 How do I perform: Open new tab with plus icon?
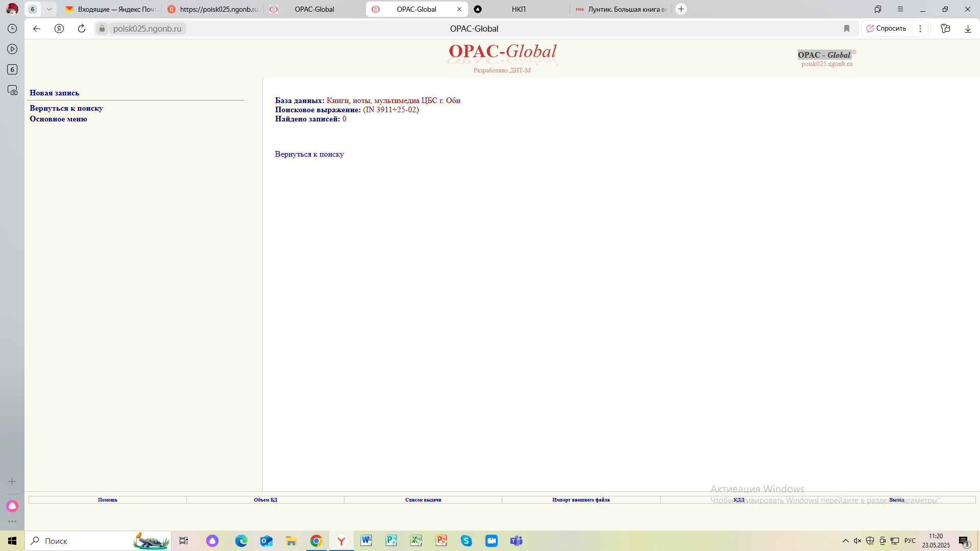(x=681, y=9)
